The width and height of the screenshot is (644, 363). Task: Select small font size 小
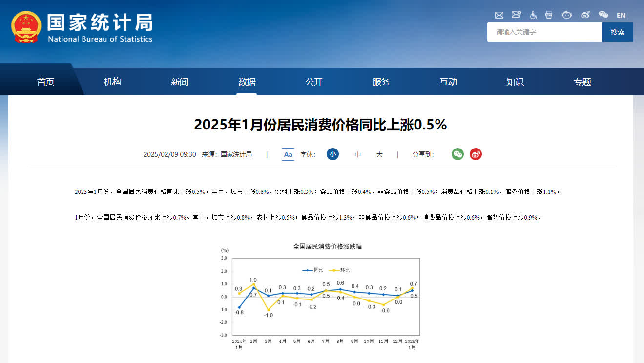tap(332, 154)
